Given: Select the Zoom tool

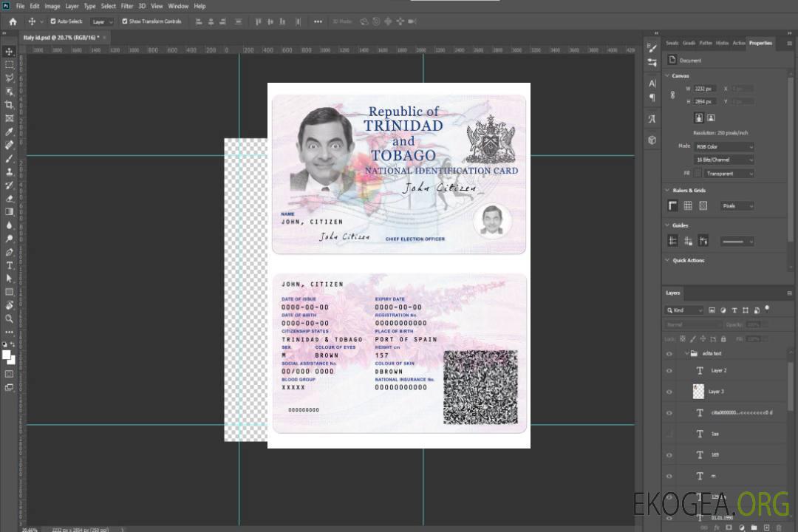Looking at the screenshot, I should coord(9,318).
